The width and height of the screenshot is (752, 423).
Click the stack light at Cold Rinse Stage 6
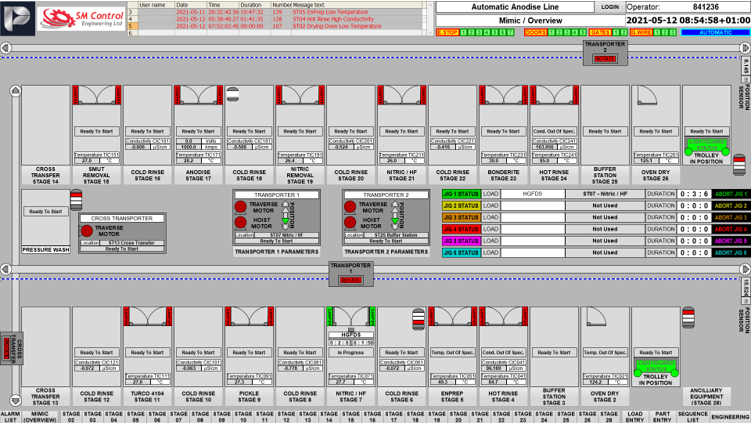coord(418,319)
